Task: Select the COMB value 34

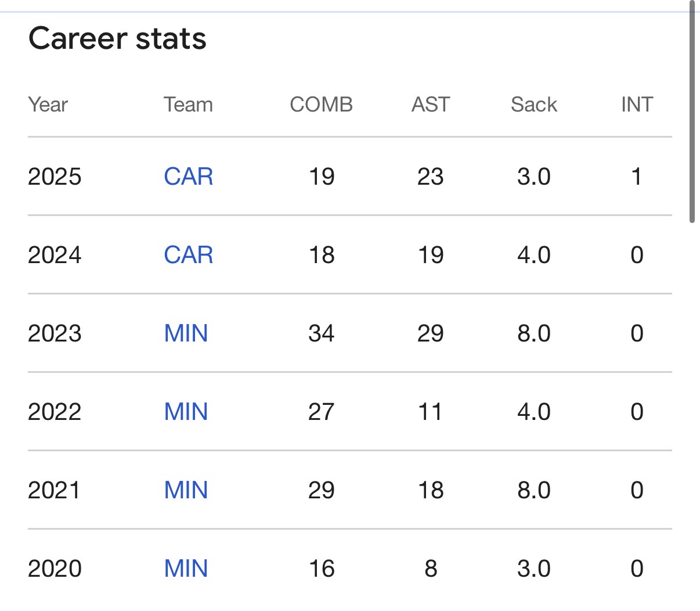Action: [x=321, y=333]
